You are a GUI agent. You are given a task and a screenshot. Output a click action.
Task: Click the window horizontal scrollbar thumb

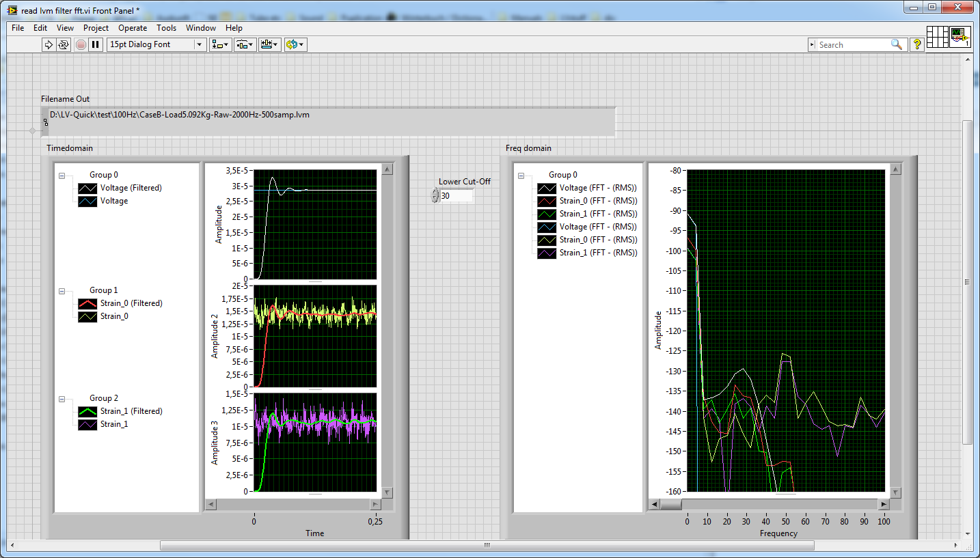[487, 545]
